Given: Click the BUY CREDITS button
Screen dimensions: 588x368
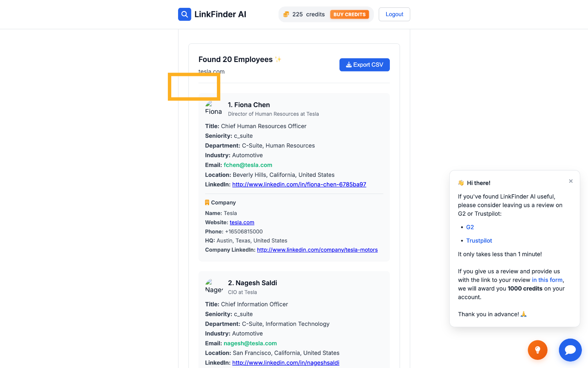Looking at the screenshot, I should tap(350, 14).
